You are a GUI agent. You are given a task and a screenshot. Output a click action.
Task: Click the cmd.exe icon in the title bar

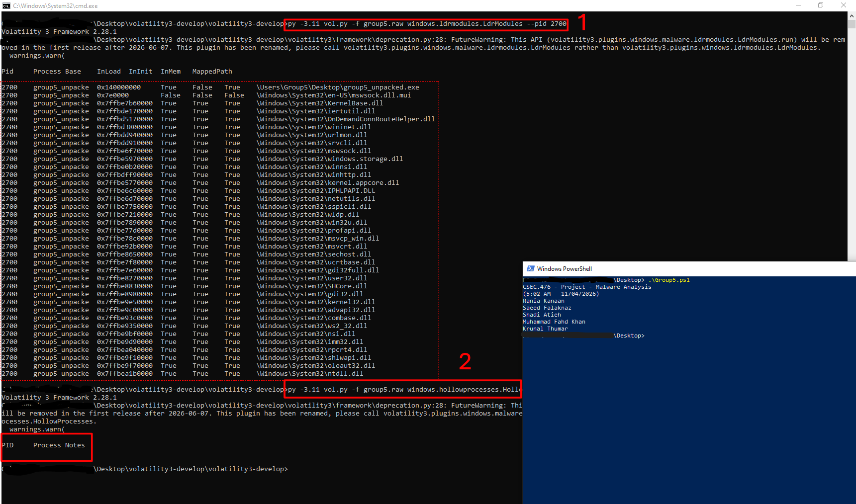pos(6,6)
